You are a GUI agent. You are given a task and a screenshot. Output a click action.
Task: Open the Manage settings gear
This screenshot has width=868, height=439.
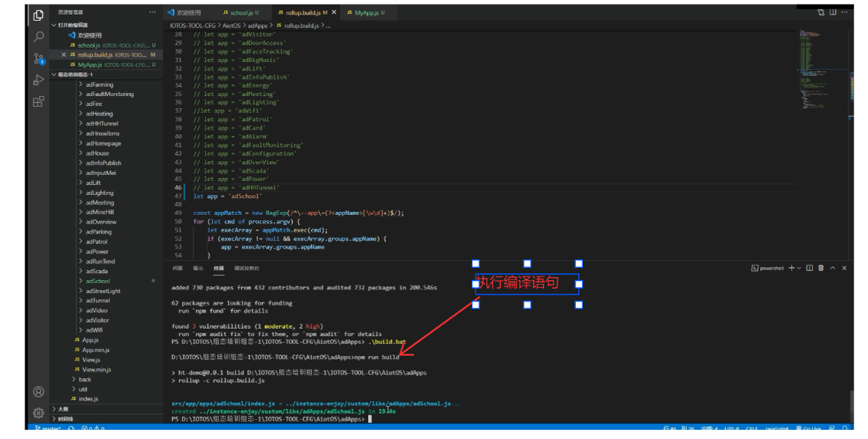38,413
